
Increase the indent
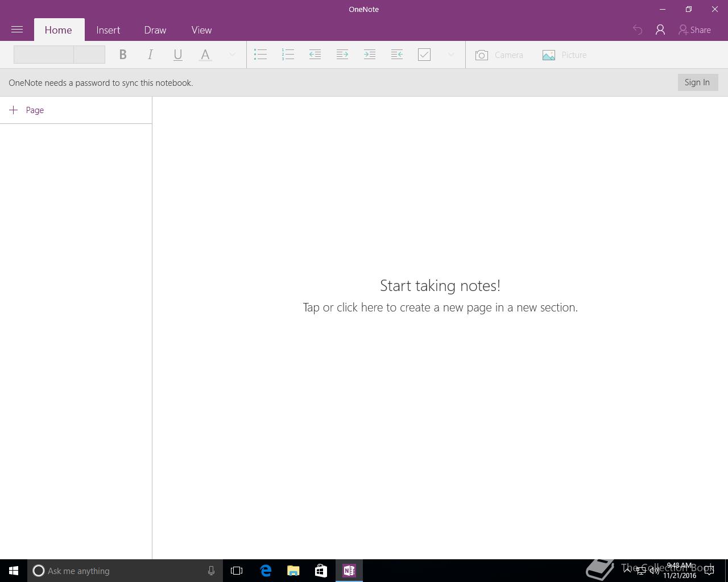pyautogui.click(x=342, y=55)
